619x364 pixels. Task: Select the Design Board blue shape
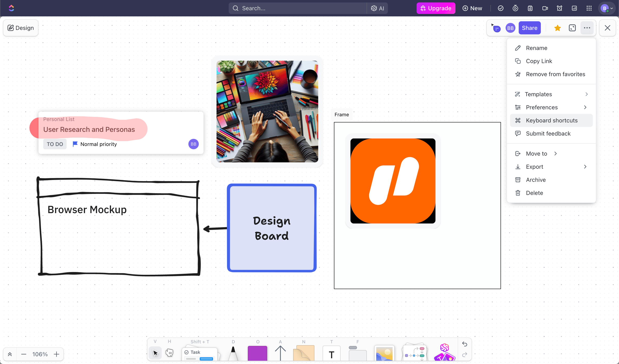click(x=272, y=228)
